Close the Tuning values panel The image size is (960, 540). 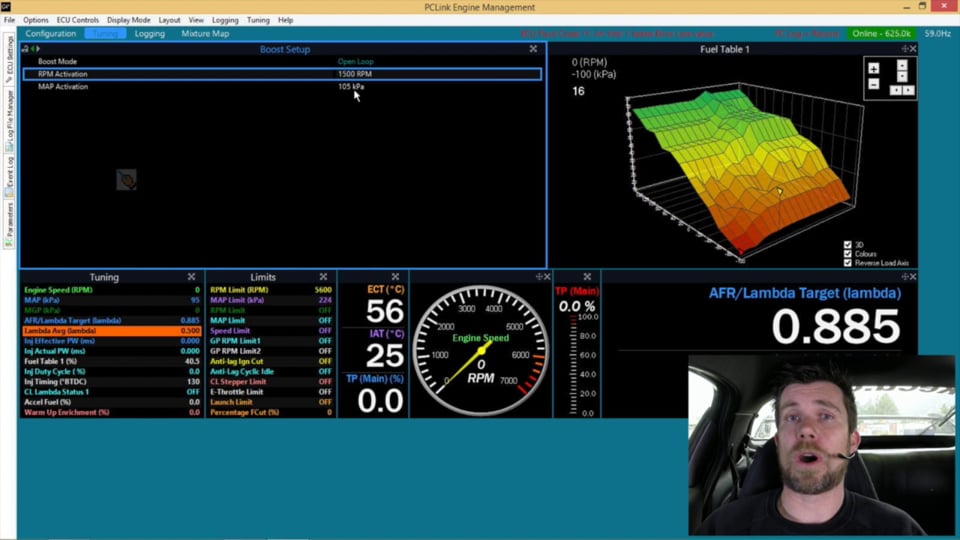pyautogui.click(x=192, y=277)
